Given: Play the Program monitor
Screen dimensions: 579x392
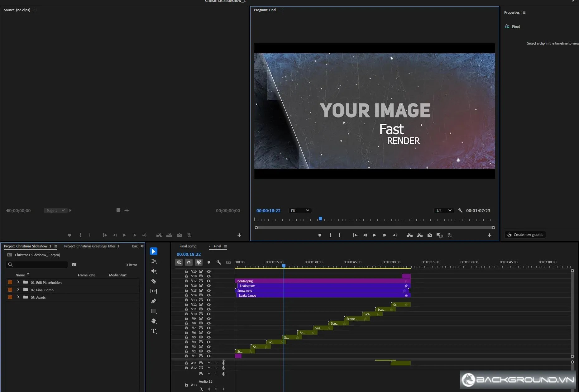Looking at the screenshot, I should point(375,235).
